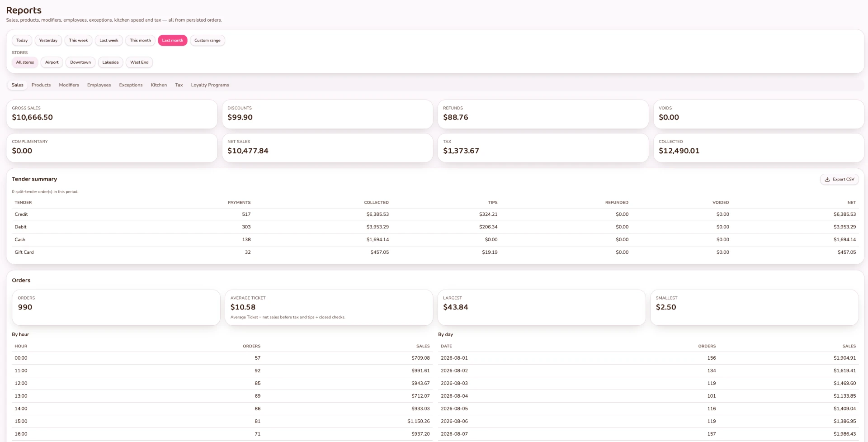Select the Yesterday date range
Screen dimensions: 868x442
48,41
